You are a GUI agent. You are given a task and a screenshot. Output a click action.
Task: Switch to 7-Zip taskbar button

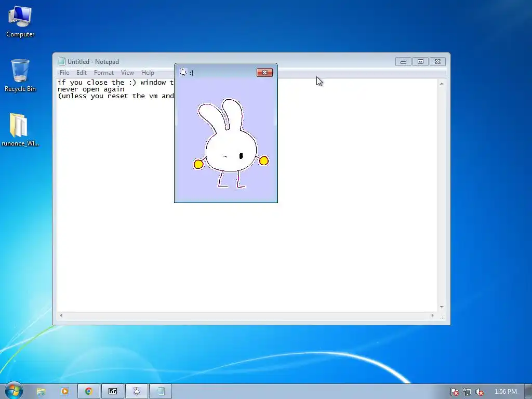point(113,391)
